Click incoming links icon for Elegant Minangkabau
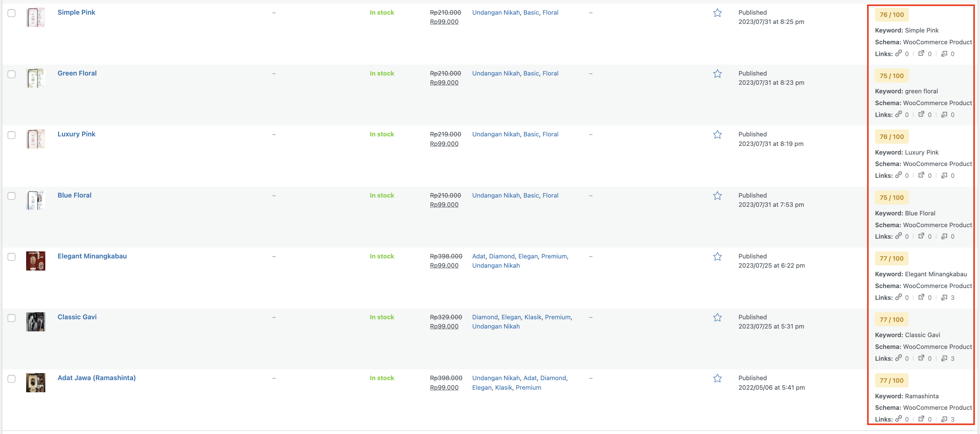 (944, 298)
